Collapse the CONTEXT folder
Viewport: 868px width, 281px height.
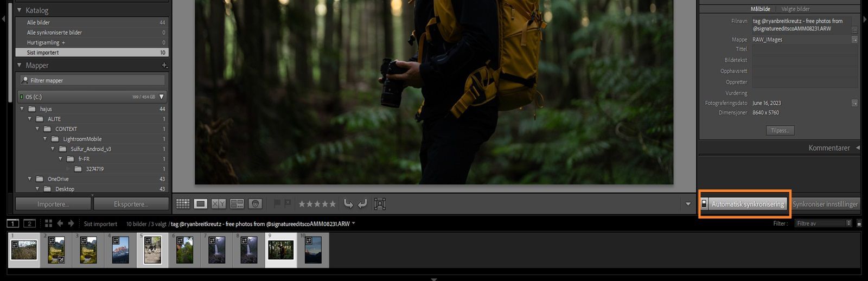point(37,129)
